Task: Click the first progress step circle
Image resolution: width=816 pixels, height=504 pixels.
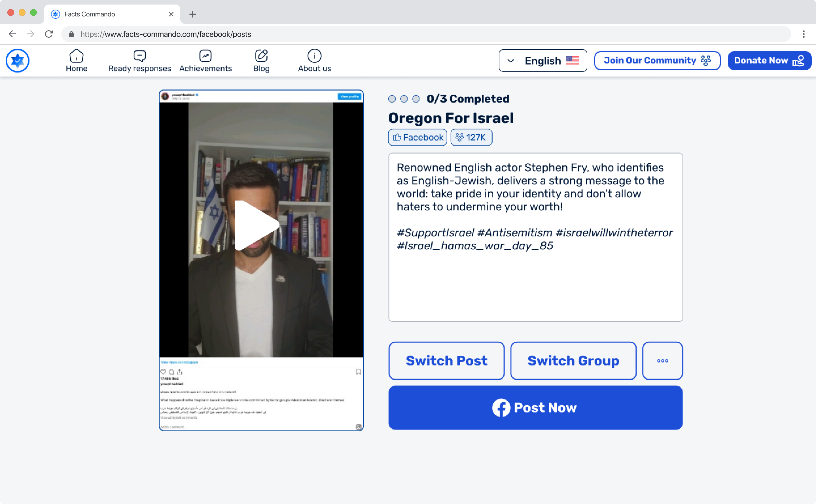Action: pyautogui.click(x=392, y=99)
